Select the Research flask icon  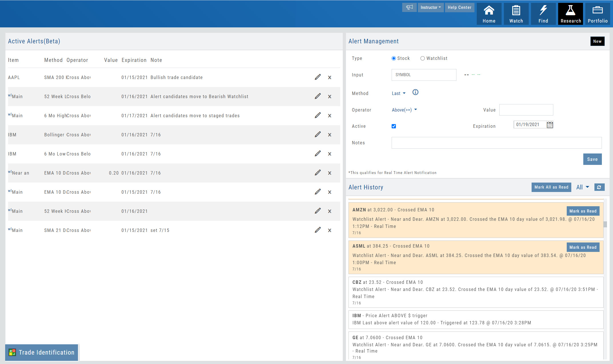(x=570, y=14)
